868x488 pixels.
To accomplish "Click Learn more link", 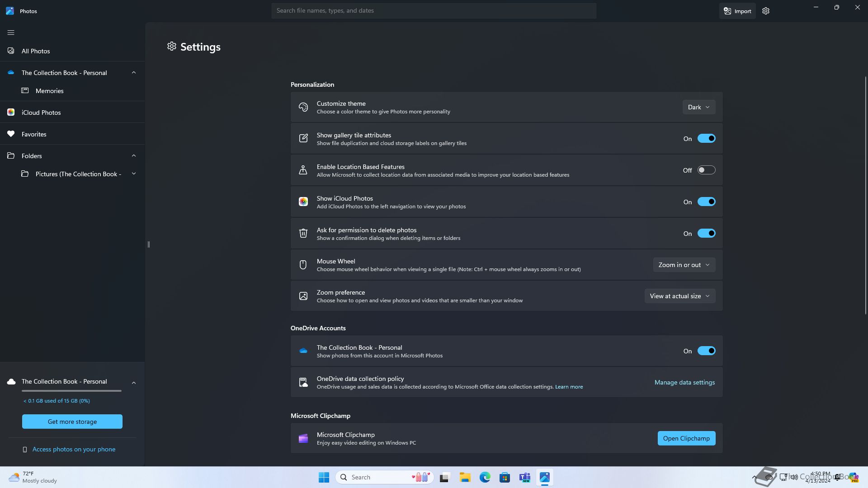I will point(569,387).
